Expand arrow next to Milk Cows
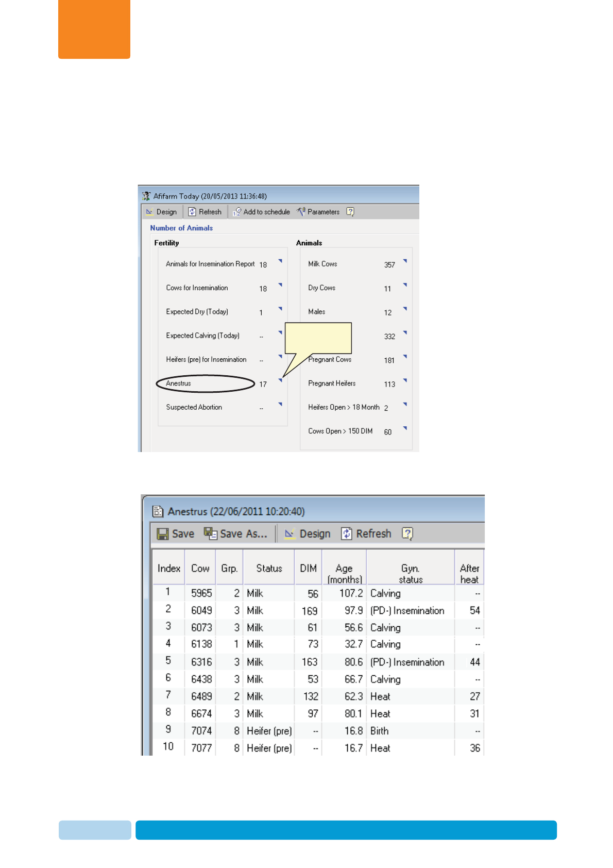 405,261
